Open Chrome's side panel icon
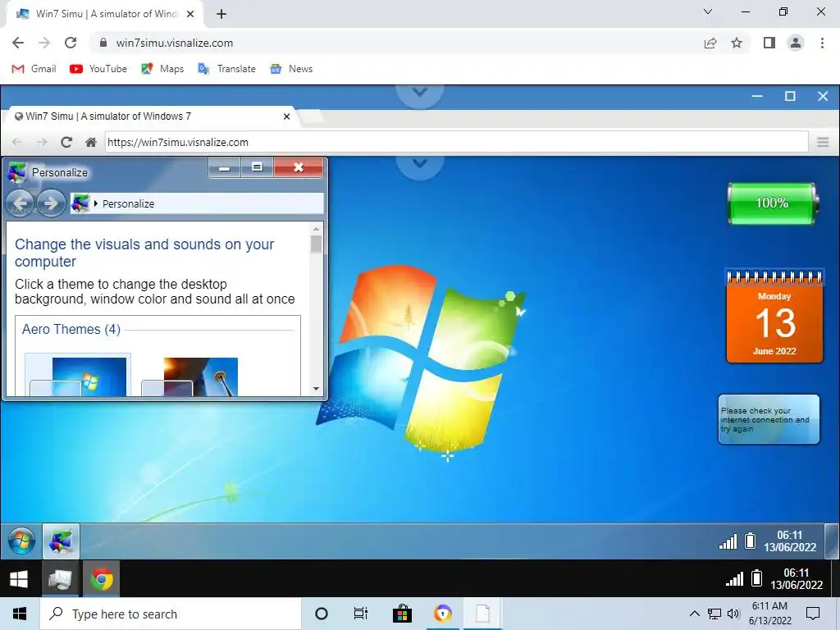The image size is (840, 630). (769, 43)
